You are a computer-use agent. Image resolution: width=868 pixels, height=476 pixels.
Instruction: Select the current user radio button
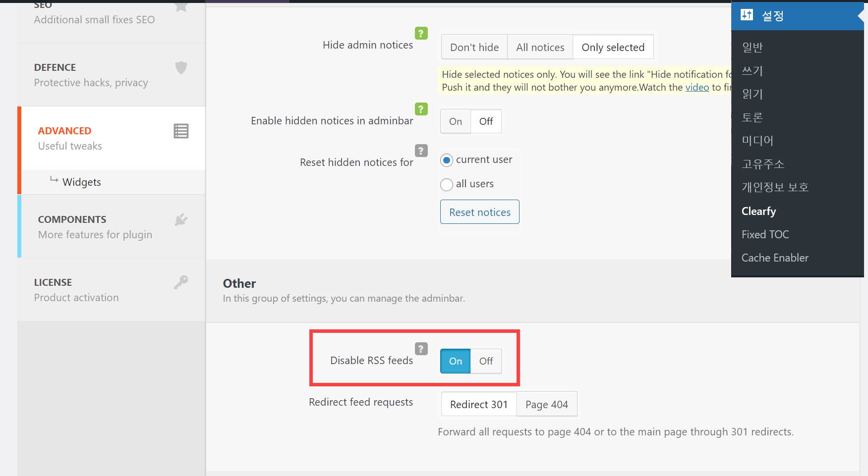(447, 160)
